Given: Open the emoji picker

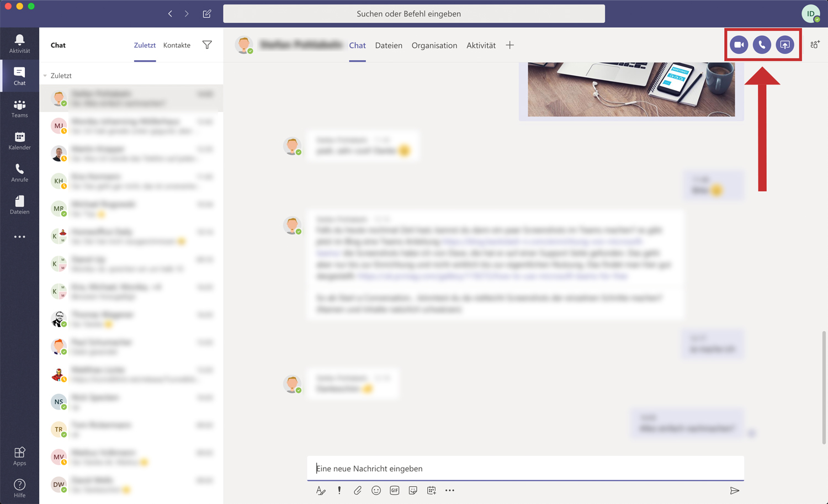Looking at the screenshot, I should [x=376, y=490].
